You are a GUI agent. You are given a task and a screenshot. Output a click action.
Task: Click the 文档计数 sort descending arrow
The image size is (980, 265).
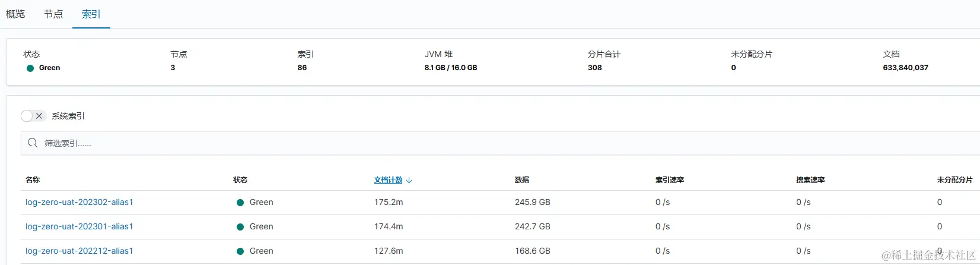[x=409, y=180]
